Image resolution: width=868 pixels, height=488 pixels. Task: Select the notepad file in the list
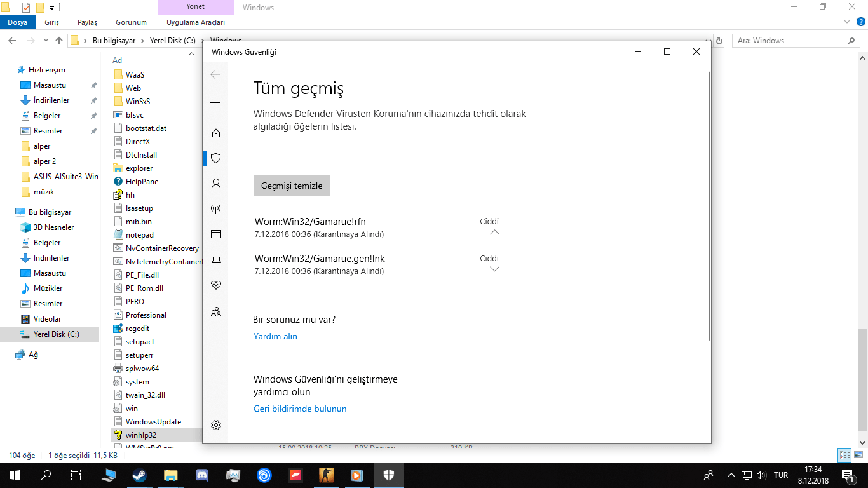pyautogui.click(x=140, y=235)
